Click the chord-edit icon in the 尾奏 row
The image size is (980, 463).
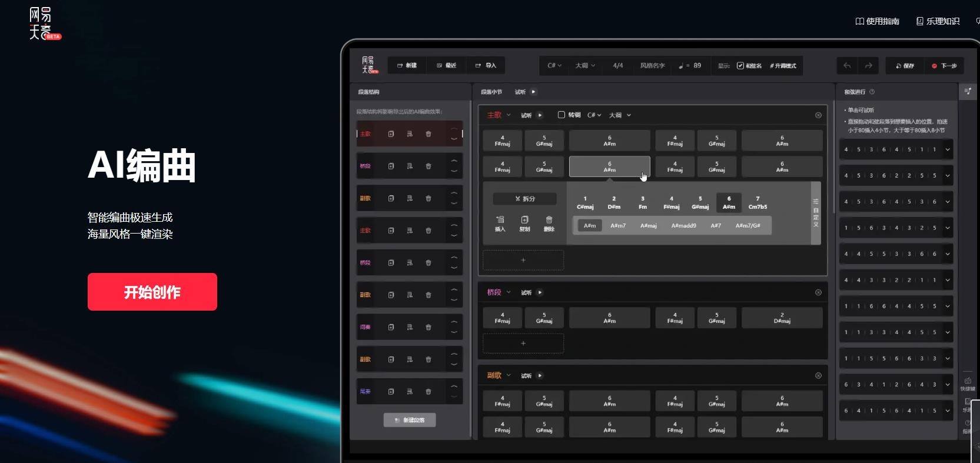pos(410,391)
